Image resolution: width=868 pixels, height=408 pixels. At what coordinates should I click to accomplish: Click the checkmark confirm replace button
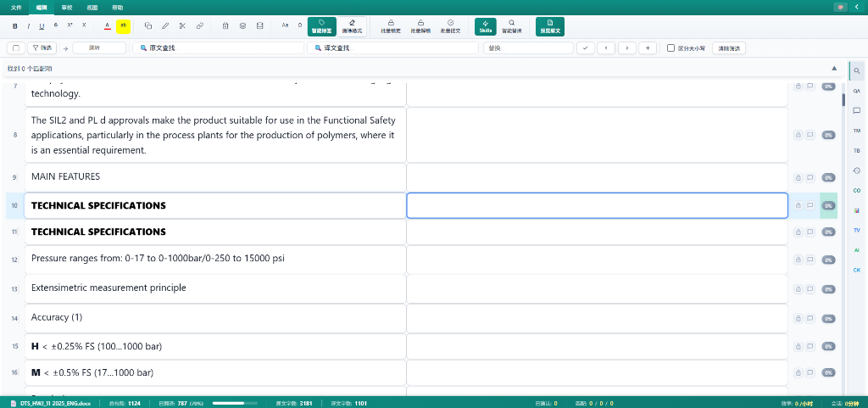click(585, 48)
